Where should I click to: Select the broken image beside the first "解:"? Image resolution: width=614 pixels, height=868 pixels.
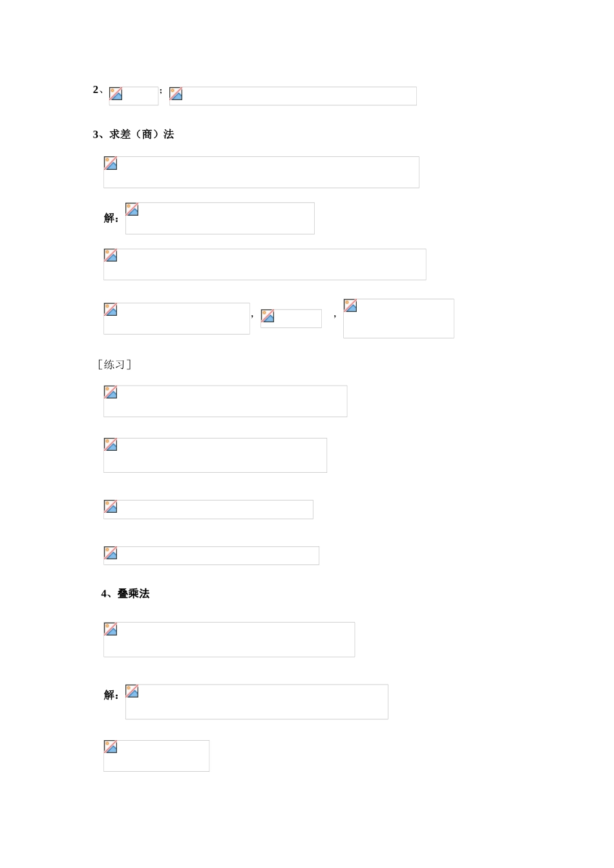[x=220, y=218]
